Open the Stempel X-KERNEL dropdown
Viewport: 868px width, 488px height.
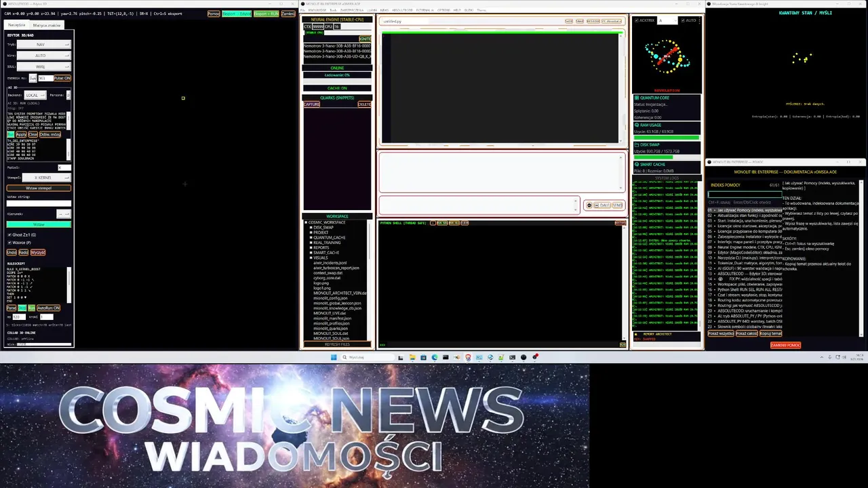pos(46,178)
